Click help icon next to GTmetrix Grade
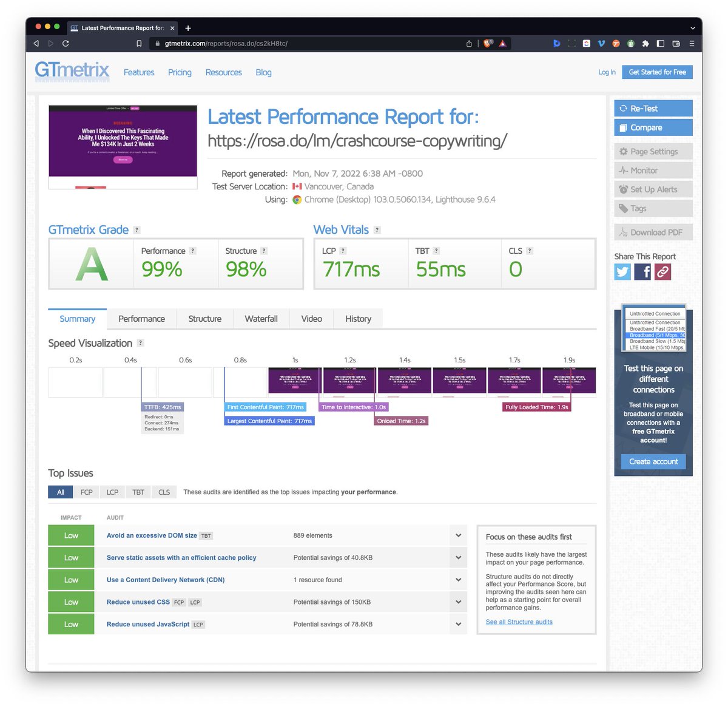The width and height of the screenshot is (728, 706). (136, 230)
